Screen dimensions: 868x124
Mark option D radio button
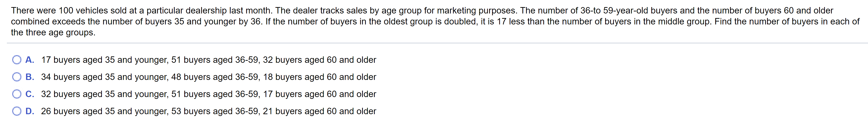point(16,111)
